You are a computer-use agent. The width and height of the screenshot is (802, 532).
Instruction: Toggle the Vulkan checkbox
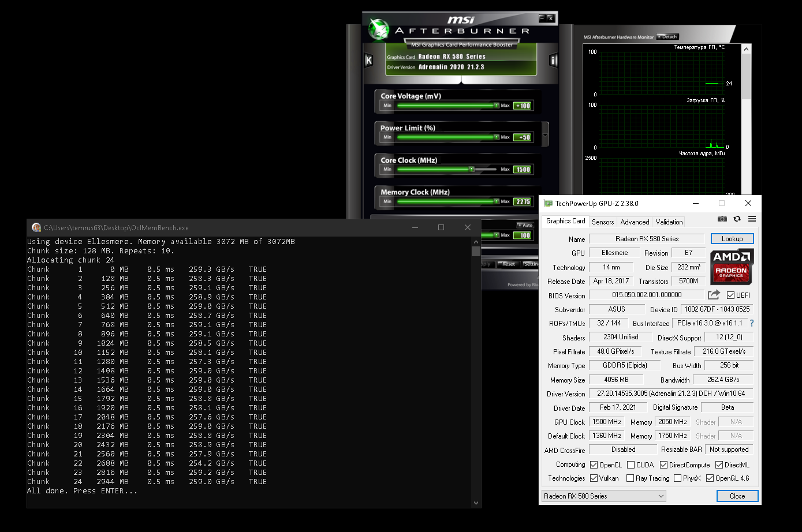click(594, 478)
